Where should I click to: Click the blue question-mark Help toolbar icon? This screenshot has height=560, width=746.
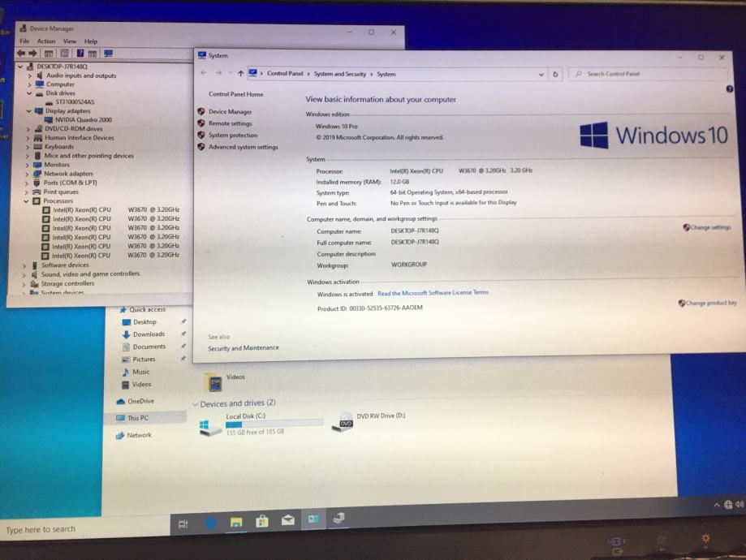click(x=80, y=54)
